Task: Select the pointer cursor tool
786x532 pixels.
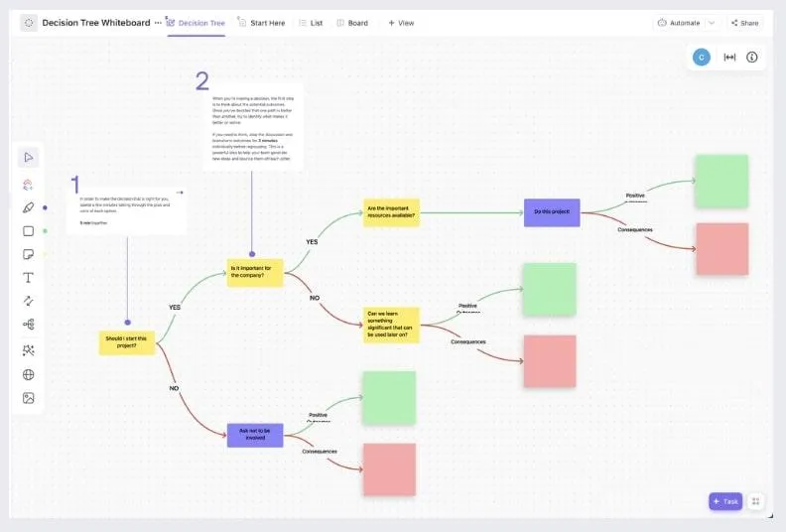Action: pos(29,158)
